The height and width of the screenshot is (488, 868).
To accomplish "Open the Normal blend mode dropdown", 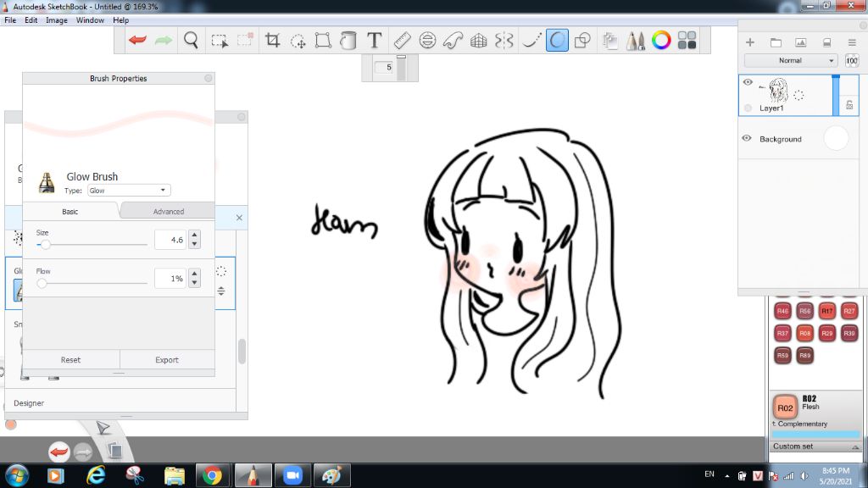I will (791, 60).
